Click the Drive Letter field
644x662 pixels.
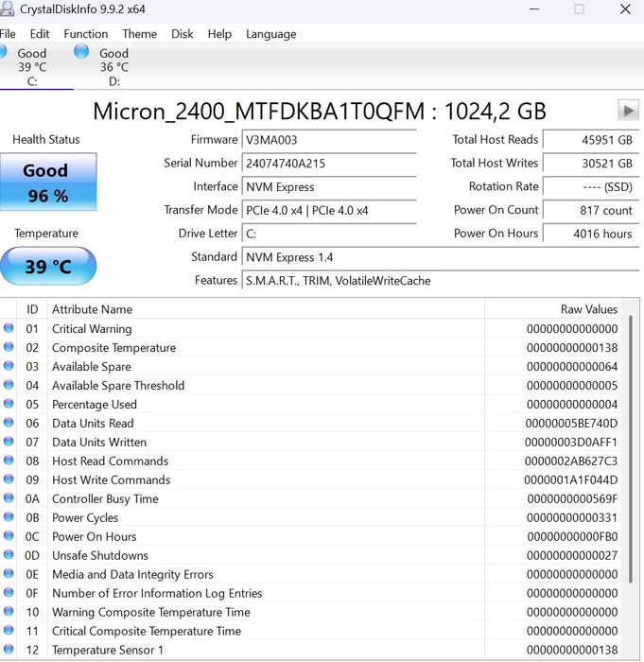pos(329,234)
